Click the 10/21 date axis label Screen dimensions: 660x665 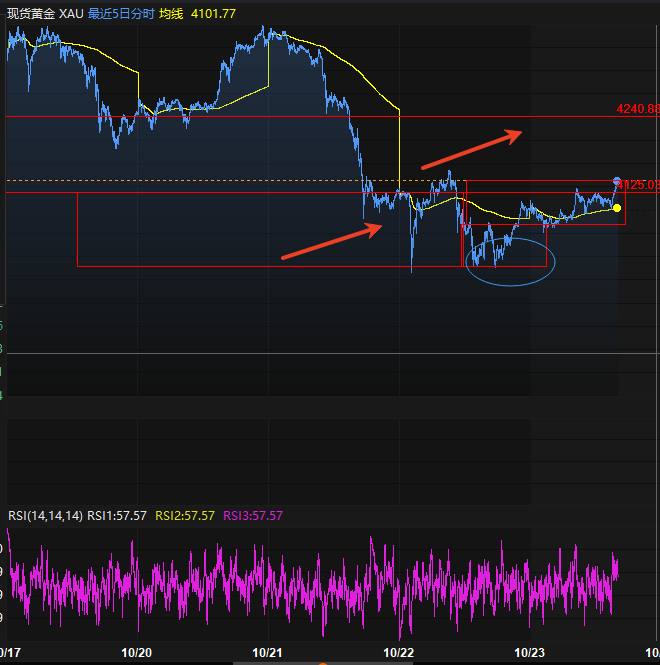pyautogui.click(x=267, y=652)
